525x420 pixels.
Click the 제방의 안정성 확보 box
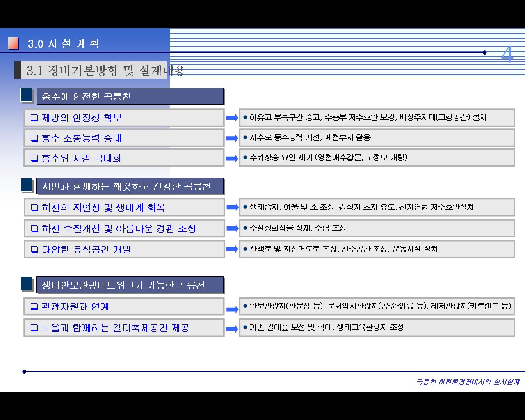124,118
